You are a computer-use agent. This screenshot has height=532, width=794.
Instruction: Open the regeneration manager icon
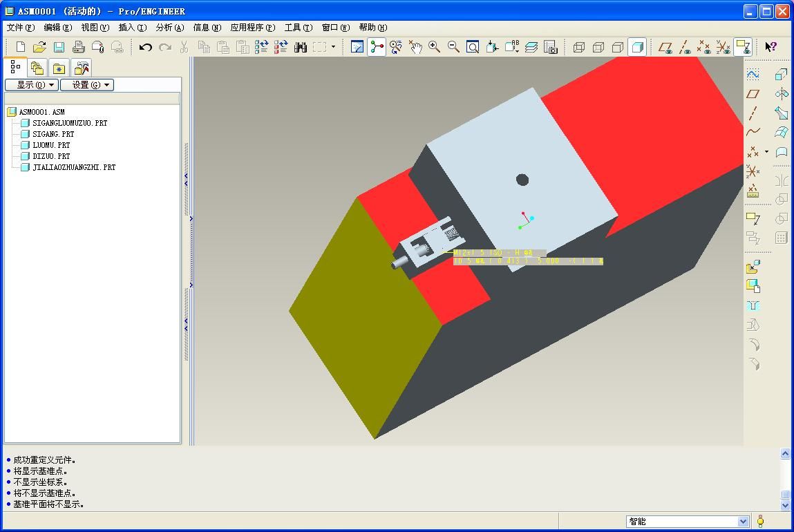pos(281,47)
